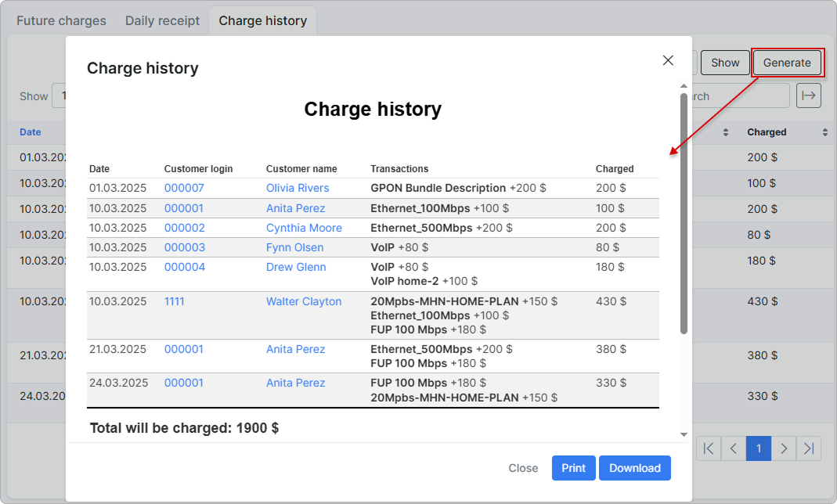
Task: Sort background table by Date header
Action: tap(31, 132)
